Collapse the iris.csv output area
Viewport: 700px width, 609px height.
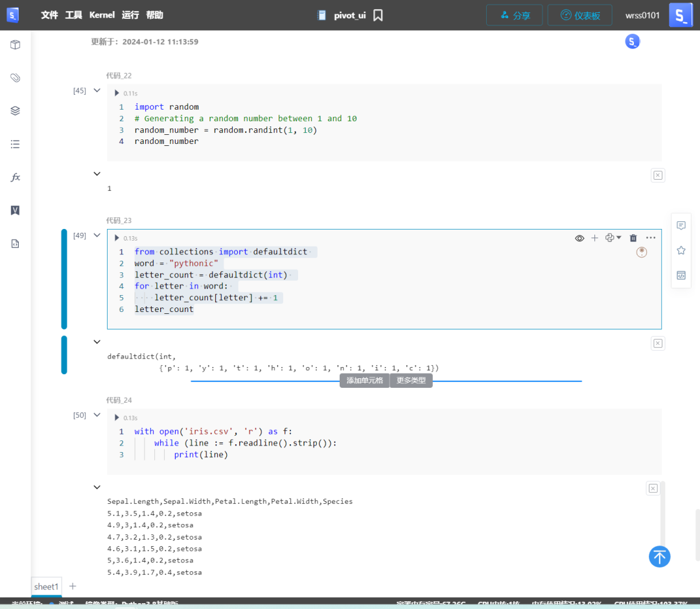point(97,487)
